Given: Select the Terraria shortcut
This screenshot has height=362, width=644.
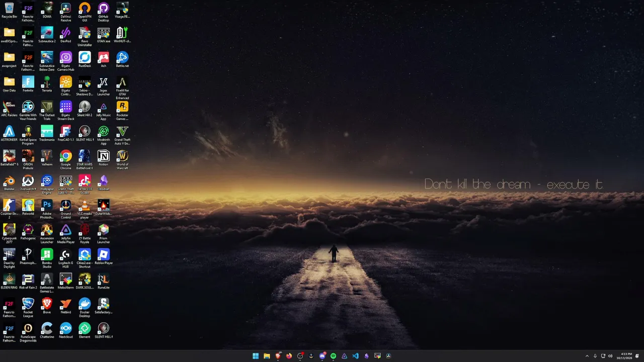Looking at the screenshot, I should pyautogui.click(x=47, y=84).
